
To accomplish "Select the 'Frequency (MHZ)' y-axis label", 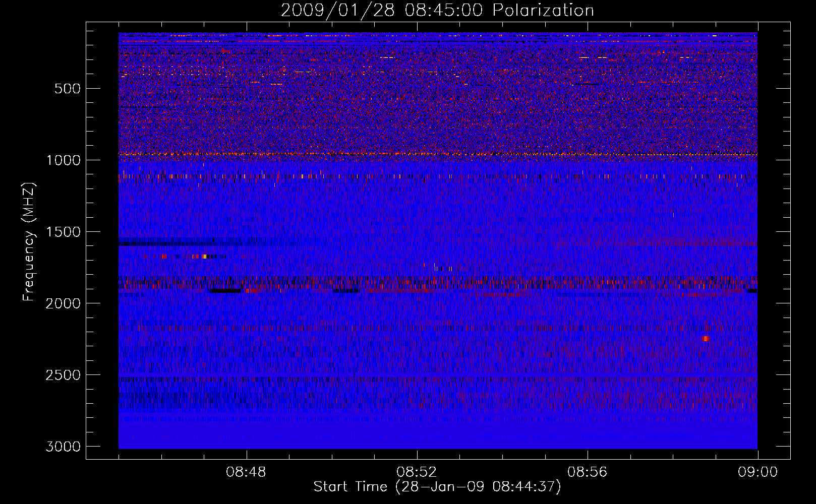I will click(x=29, y=242).
